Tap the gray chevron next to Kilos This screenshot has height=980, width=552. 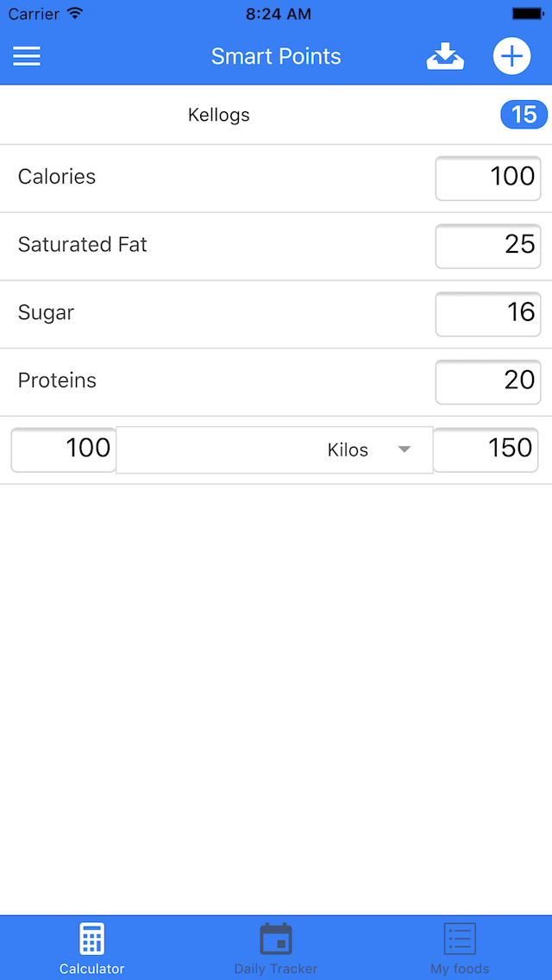pos(405,449)
